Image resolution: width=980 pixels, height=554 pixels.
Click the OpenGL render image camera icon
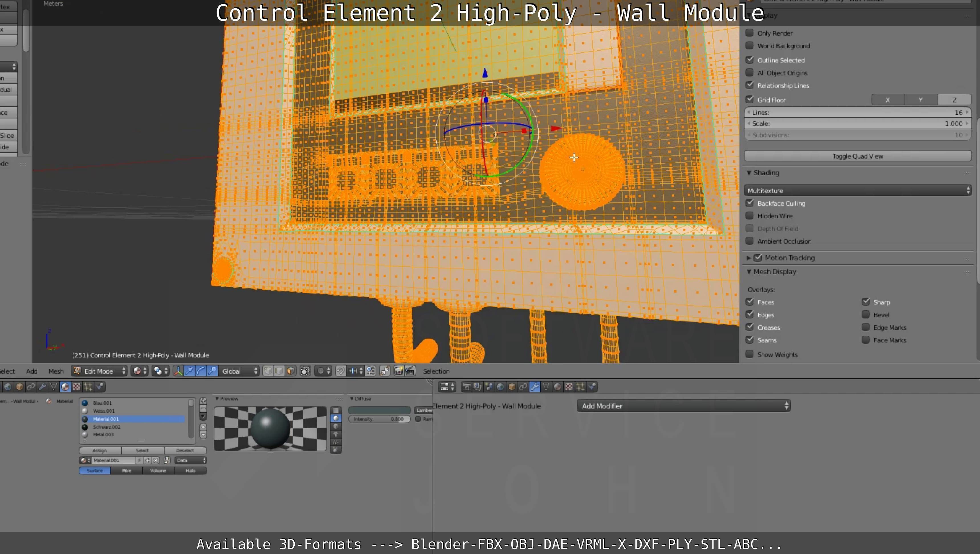[x=399, y=371]
